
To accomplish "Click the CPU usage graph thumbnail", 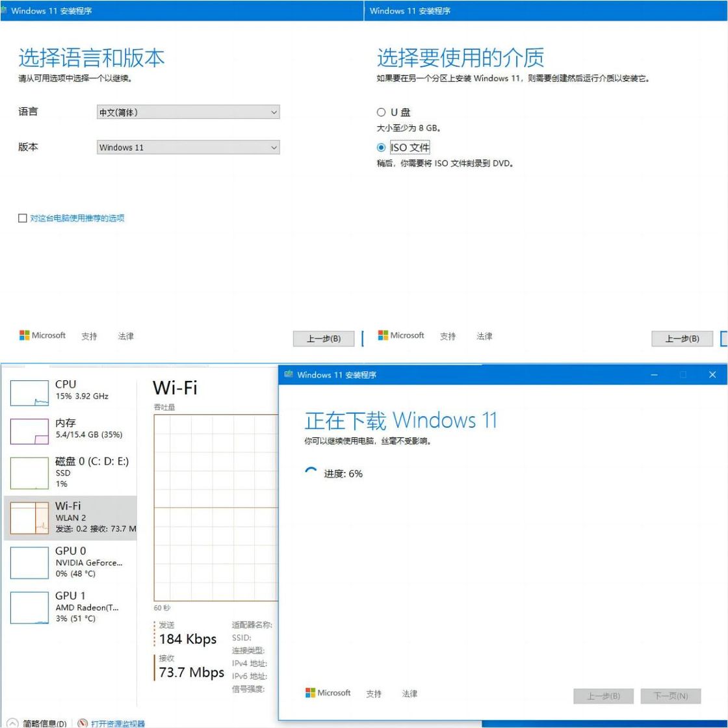I will [29, 393].
